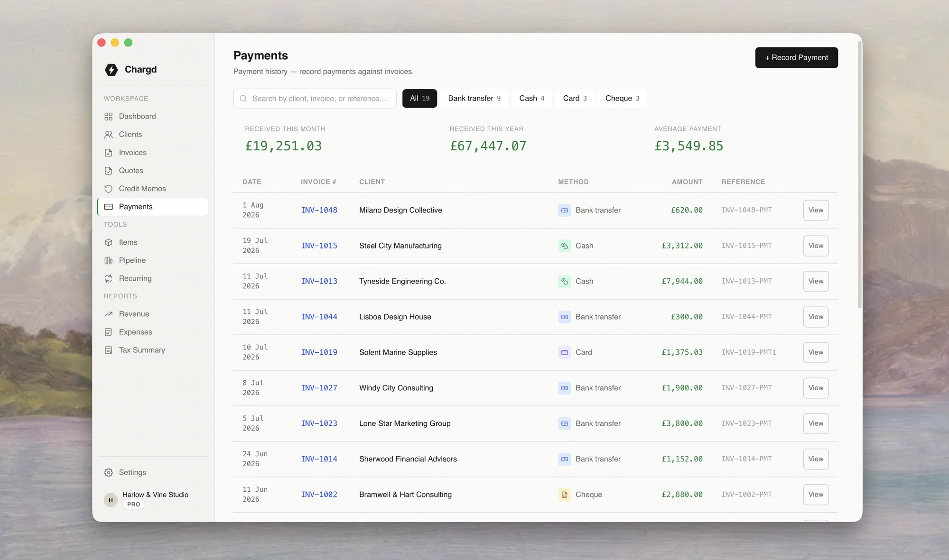Click Bank transfer icon in Windy City Consulting row
This screenshot has width=949, height=560.
click(x=565, y=388)
